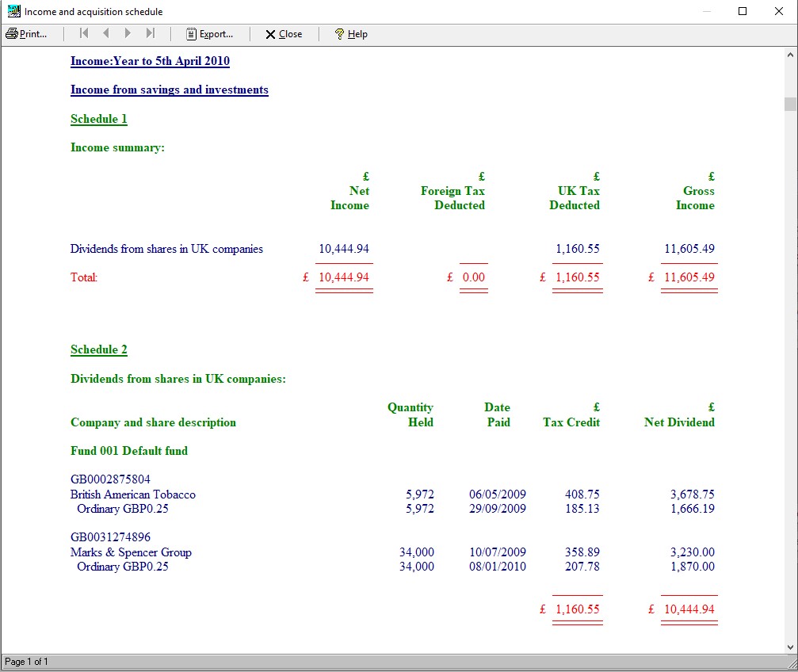Open the Export dialog
The width and height of the screenshot is (798, 672).
pos(210,34)
